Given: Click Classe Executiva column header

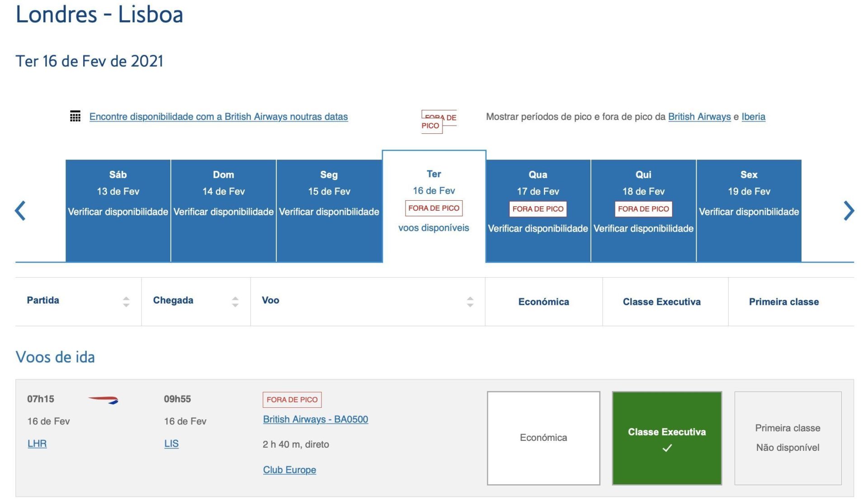Looking at the screenshot, I should (661, 302).
